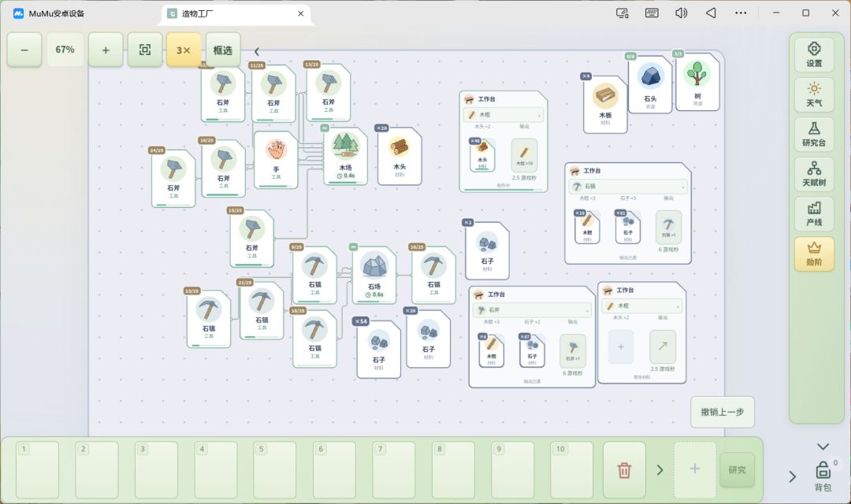Select the 手 (hand) tool card
Image resolution: width=851 pixels, height=504 pixels.
[x=276, y=160]
